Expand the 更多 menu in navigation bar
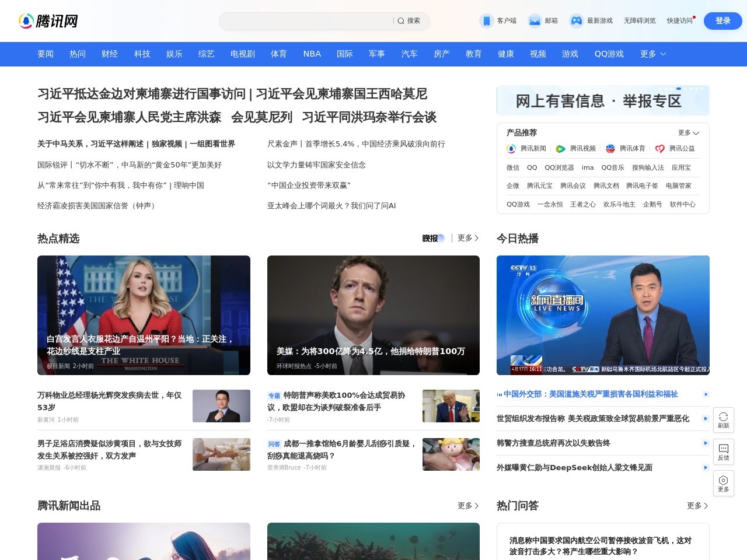 (x=653, y=54)
